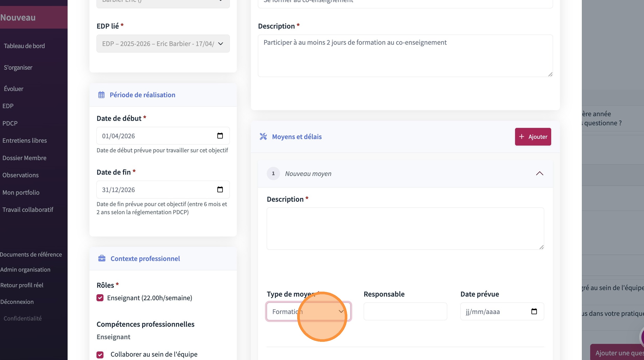Click the Contexte professionnel briefcase icon

pos(102,258)
